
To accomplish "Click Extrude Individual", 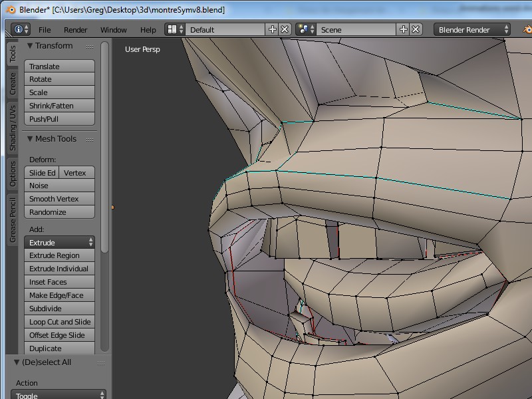I will pos(59,269).
